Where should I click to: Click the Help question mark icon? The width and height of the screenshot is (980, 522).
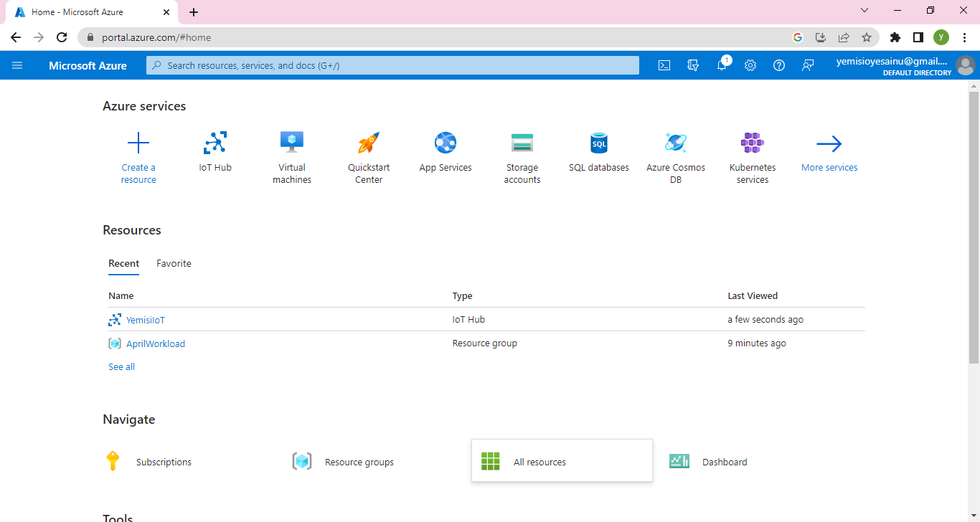tap(779, 65)
